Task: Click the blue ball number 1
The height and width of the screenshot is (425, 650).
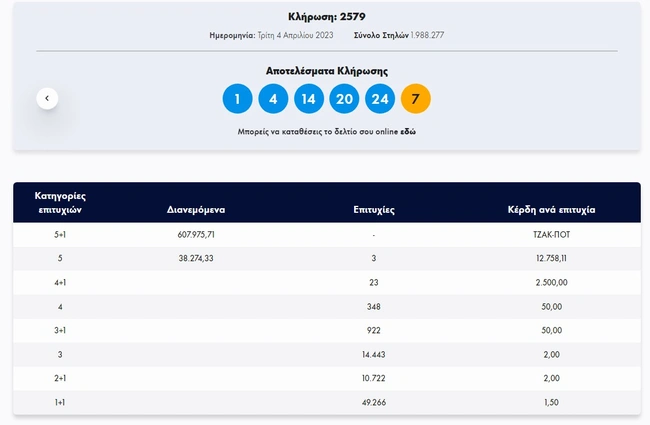Action: click(237, 99)
